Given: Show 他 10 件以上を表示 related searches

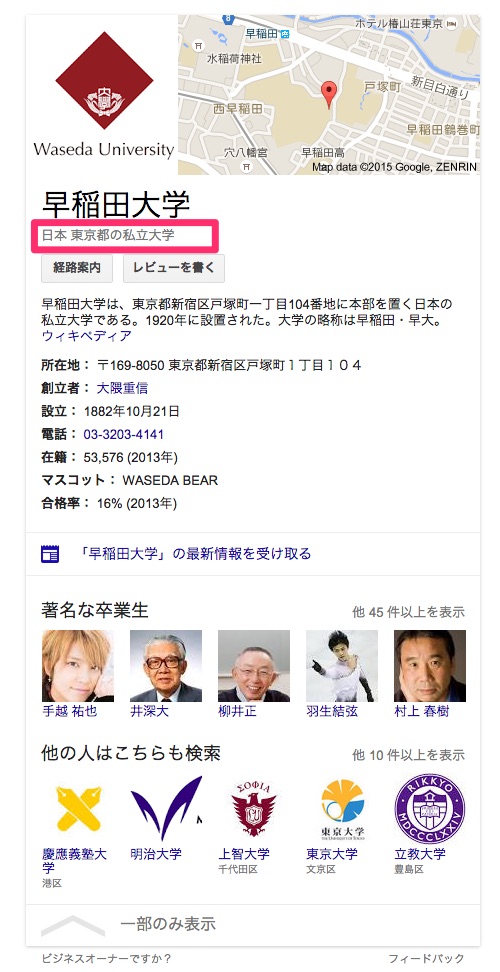Looking at the screenshot, I should coord(408,755).
